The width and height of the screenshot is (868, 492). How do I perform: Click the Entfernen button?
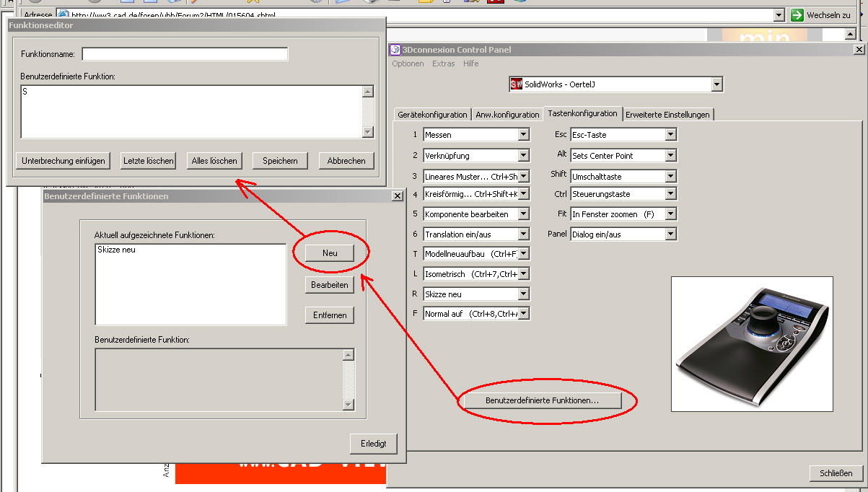pyautogui.click(x=330, y=315)
